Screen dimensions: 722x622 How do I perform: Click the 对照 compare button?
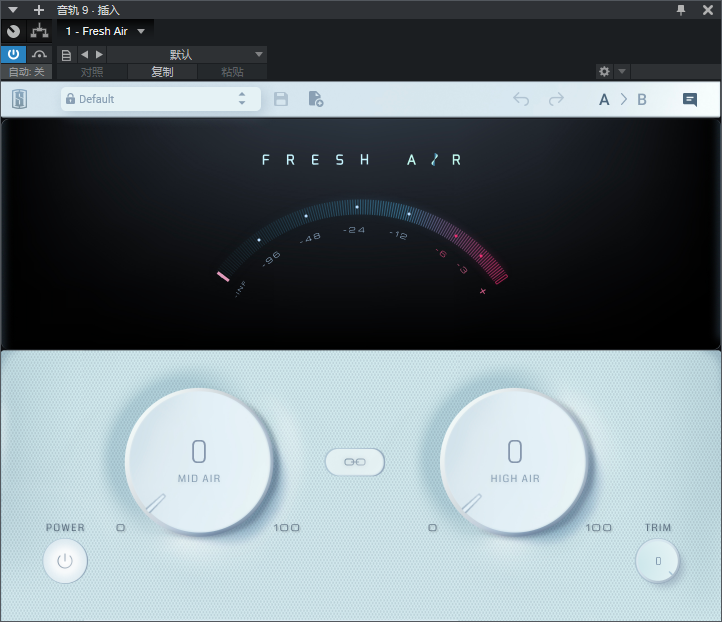click(x=92, y=72)
